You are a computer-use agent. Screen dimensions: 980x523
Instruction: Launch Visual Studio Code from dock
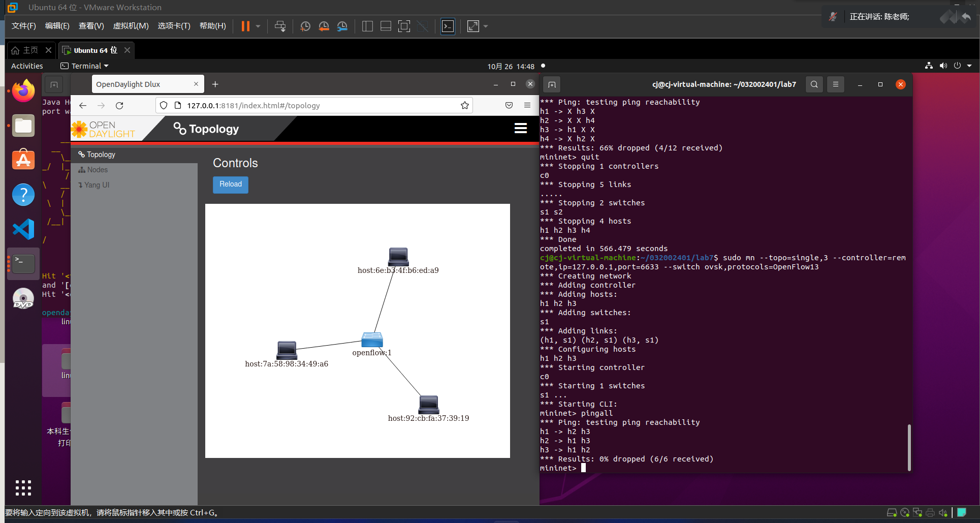pos(23,229)
